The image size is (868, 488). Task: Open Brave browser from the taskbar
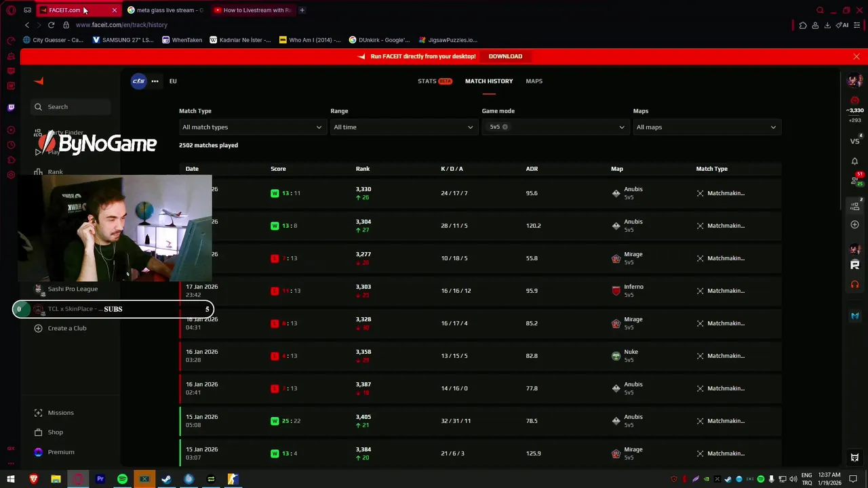33,479
